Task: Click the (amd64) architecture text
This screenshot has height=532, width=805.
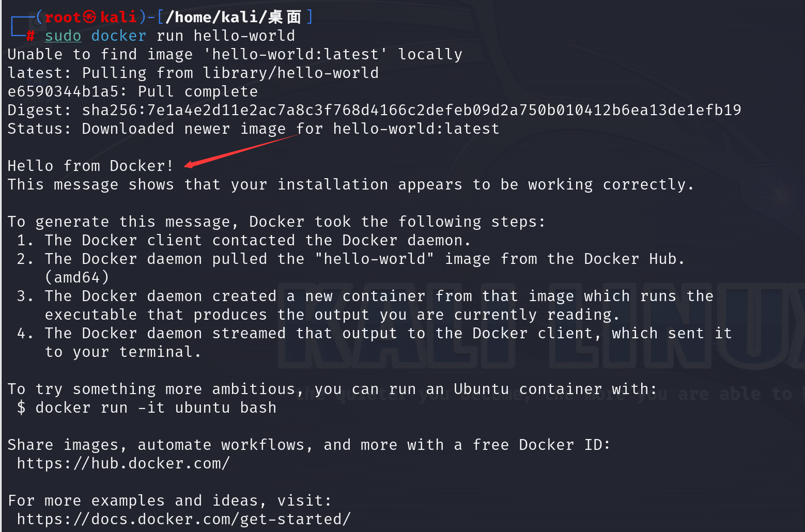Action: point(77,277)
